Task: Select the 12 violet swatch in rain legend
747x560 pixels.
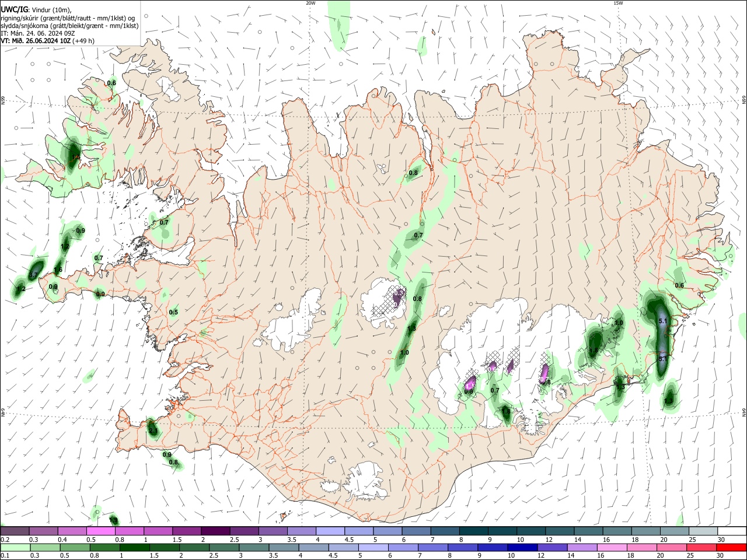Action: (552, 547)
